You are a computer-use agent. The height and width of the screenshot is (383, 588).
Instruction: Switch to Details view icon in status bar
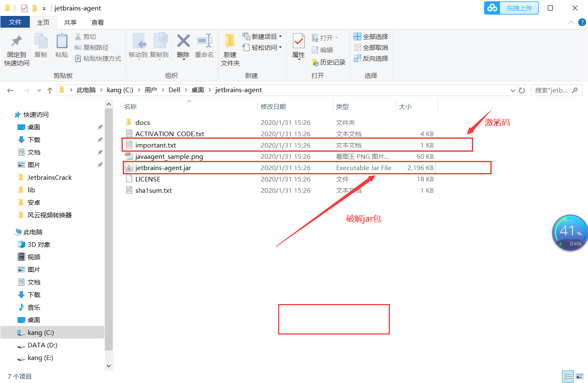tap(568, 376)
